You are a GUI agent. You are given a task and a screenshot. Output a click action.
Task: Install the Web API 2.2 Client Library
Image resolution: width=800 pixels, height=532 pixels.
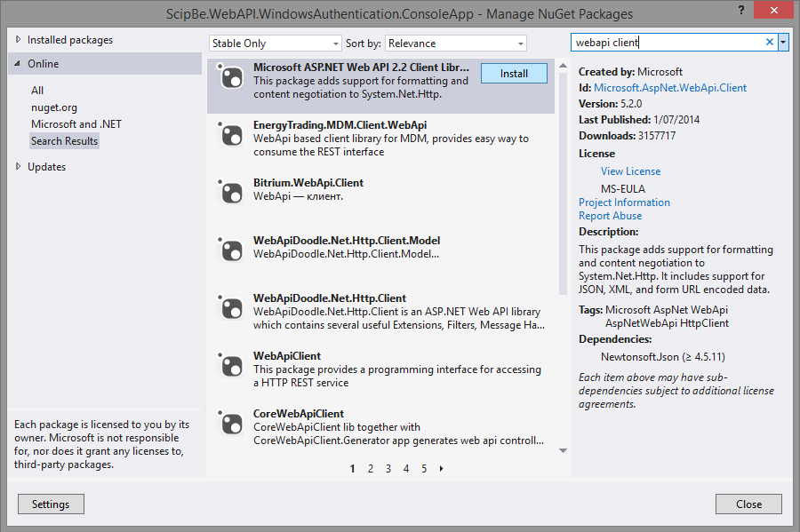pos(514,74)
